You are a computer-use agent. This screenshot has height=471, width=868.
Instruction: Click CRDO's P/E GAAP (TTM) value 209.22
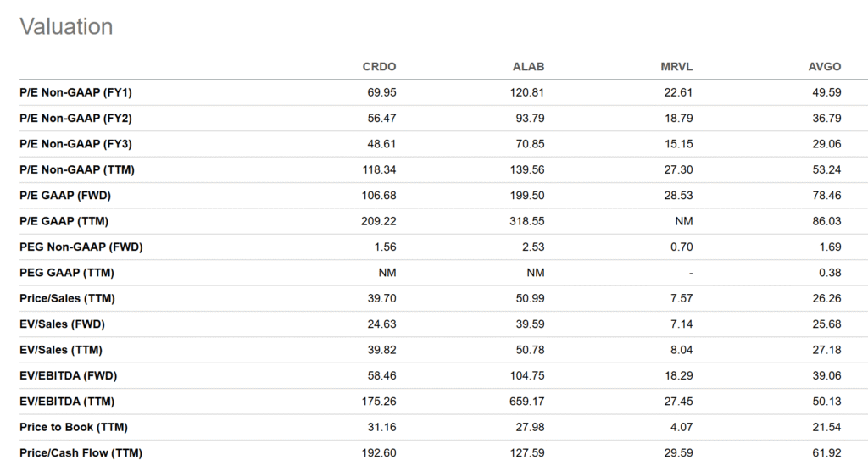(379, 221)
